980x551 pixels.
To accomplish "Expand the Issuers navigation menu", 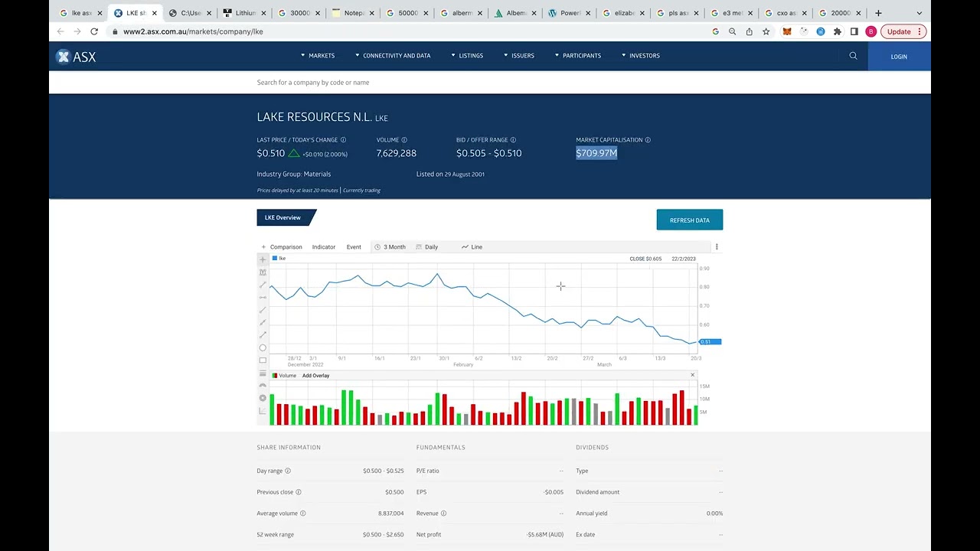I will tap(519, 56).
